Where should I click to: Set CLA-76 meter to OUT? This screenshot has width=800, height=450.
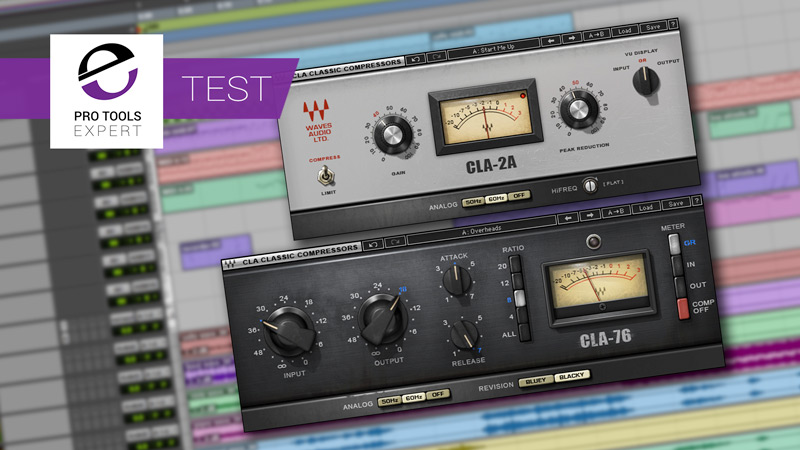680,287
